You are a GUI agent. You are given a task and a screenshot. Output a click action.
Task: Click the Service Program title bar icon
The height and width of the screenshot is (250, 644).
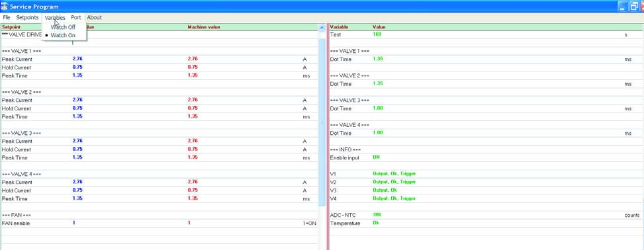tap(5, 7)
